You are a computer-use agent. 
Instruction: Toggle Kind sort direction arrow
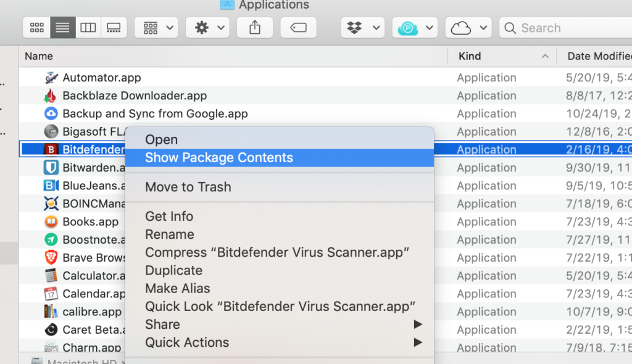point(545,56)
